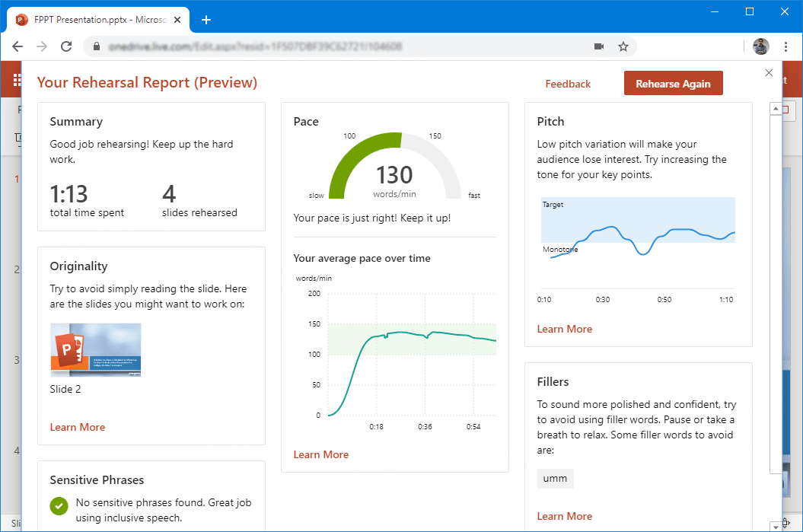Switch to the FPPT Presentation tab
This screenshot has width=803, height=532.
tap(95, 20)
